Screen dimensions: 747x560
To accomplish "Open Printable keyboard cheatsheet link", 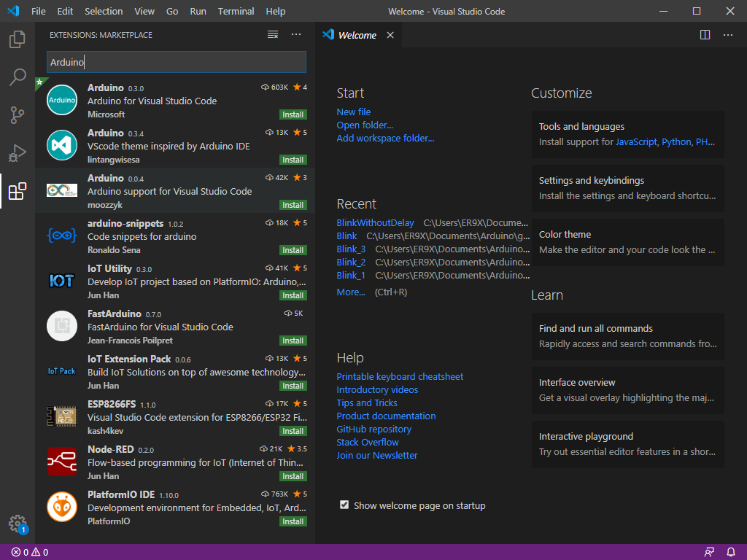I will tap(400, 377).
